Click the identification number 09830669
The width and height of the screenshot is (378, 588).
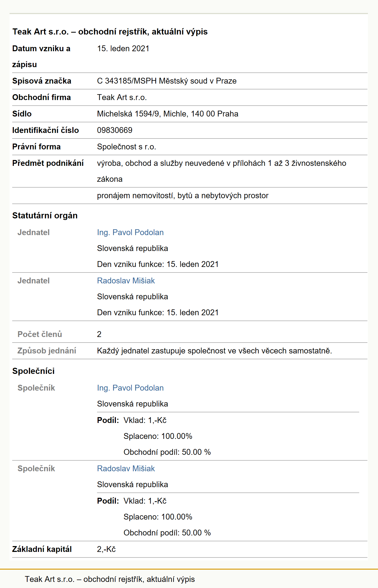tap(115, 130)
